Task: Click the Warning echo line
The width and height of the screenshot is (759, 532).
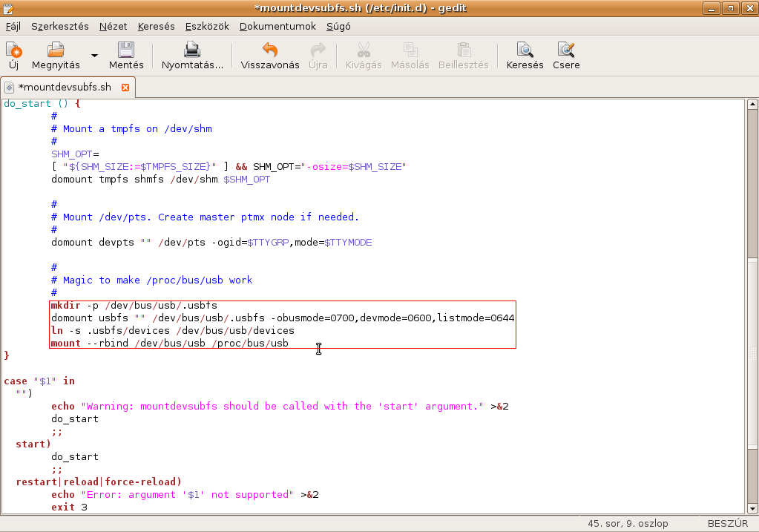Action: [x=280, y=406]
